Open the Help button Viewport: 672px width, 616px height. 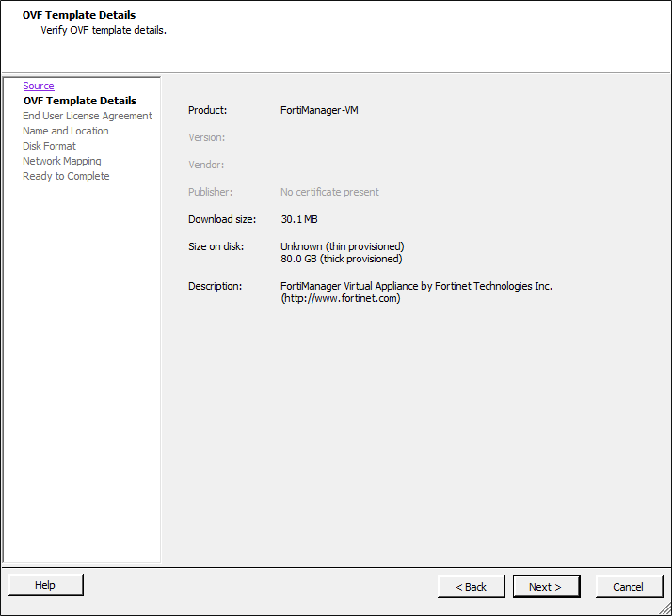(x=46, y=585)
